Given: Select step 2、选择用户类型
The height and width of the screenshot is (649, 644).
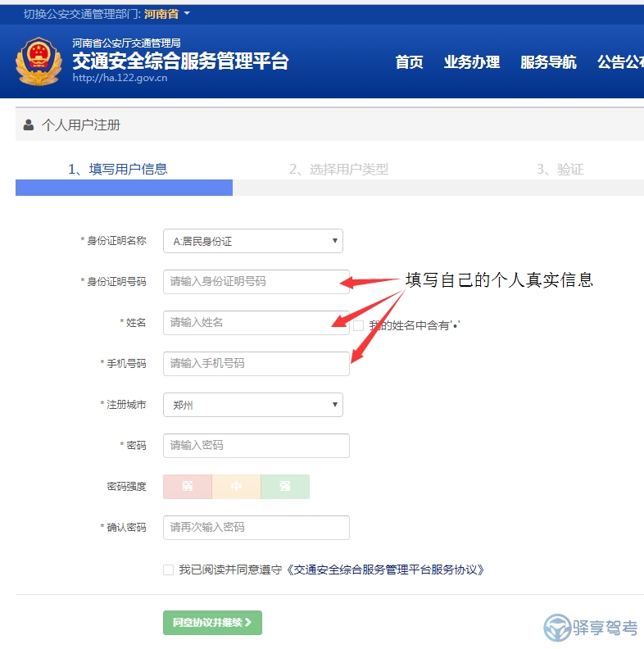Looking at the screenshot, I should [338, 169].
